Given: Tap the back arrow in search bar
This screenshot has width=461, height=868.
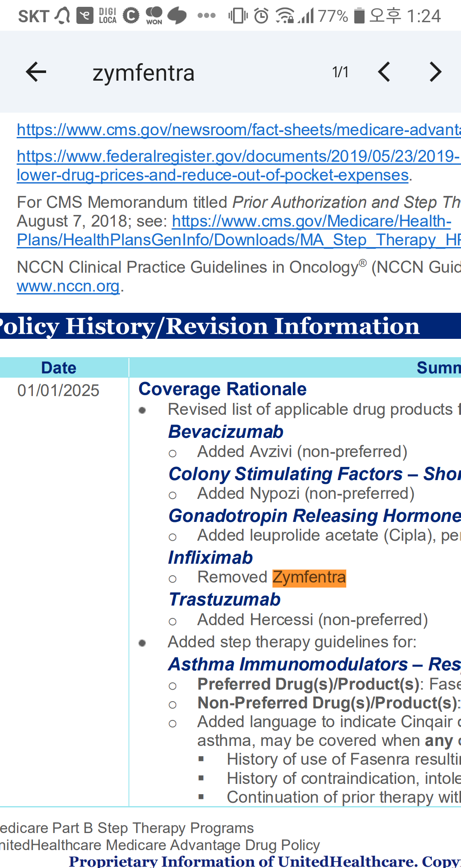Looking at the screenshot, I should pyautogui.click(x=36, y=72).
